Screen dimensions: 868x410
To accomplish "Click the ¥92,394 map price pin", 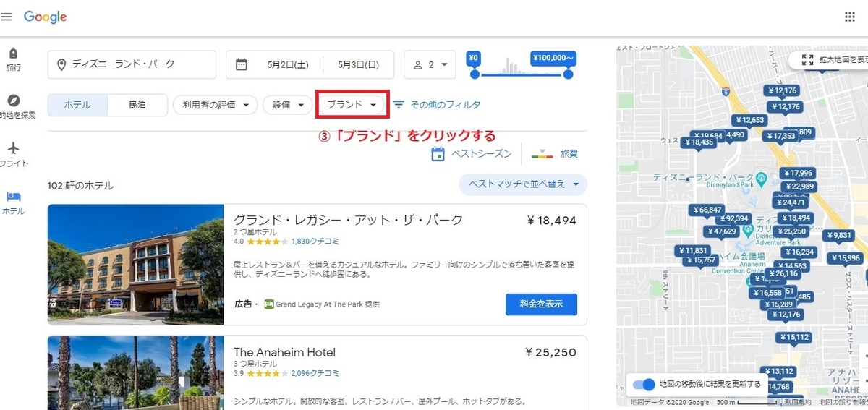I will [x=733, y=218].
